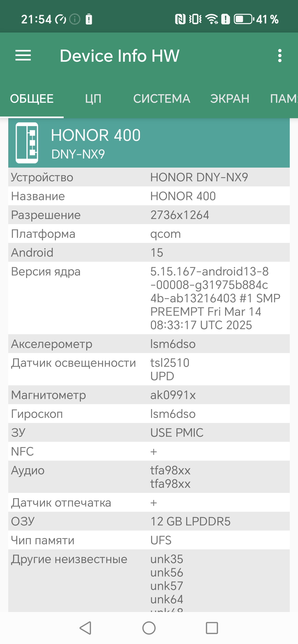Open the hamburger navigation menu

(x=23, y=55)
